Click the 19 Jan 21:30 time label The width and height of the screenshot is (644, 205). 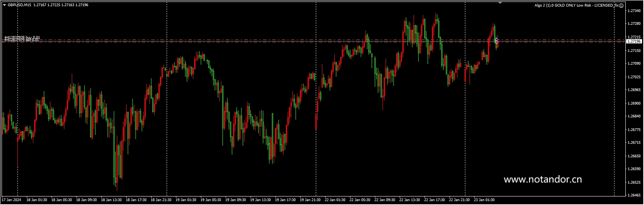point(310,200)
